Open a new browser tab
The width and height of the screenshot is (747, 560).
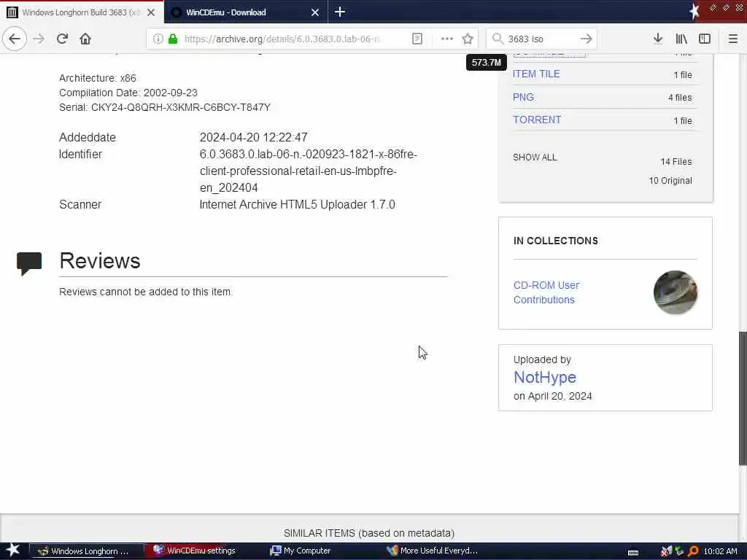tap(340, 12)
